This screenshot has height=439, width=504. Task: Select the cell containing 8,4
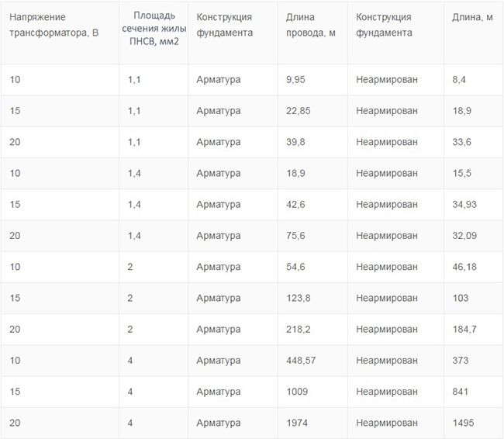coord(459,80)
